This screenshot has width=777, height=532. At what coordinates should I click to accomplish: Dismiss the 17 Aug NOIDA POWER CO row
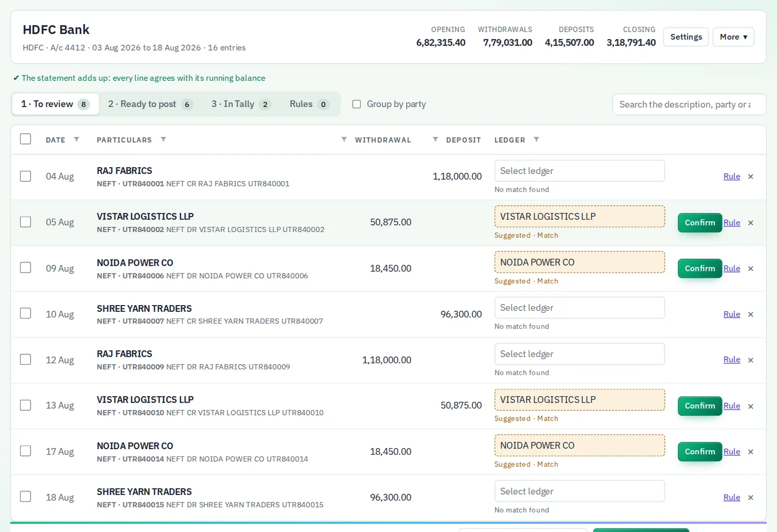click(x=751, y=452)
